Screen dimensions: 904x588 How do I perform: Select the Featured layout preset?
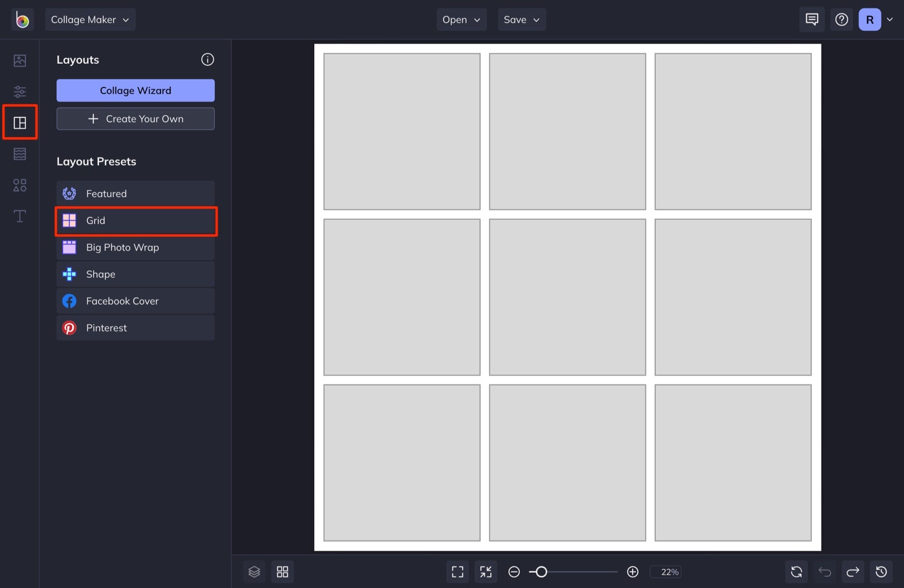(x=135, y=193)
